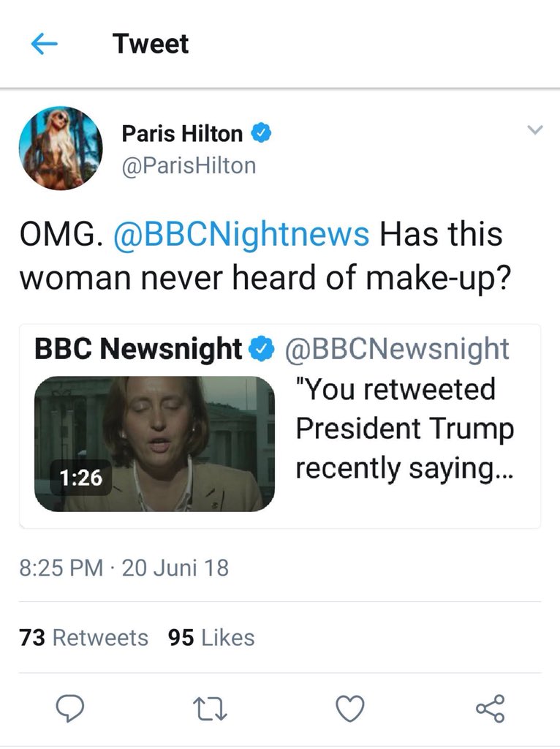Open the @BBCNightnews mention link
Image resolution: width=560 pixels, height=749 pixels.
coord(242,235)
